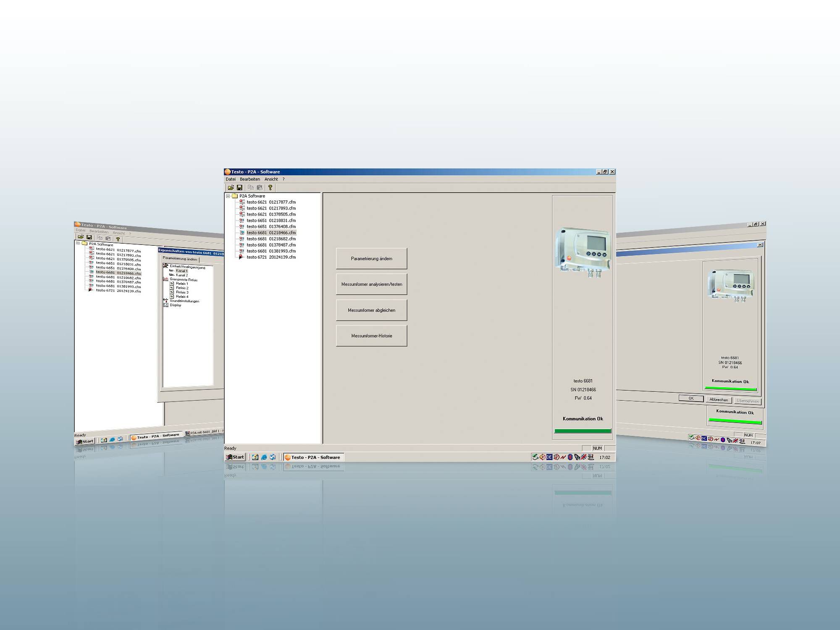
Task: Click the Internet Explorer quick launch icon
Action: coord(264,457)
